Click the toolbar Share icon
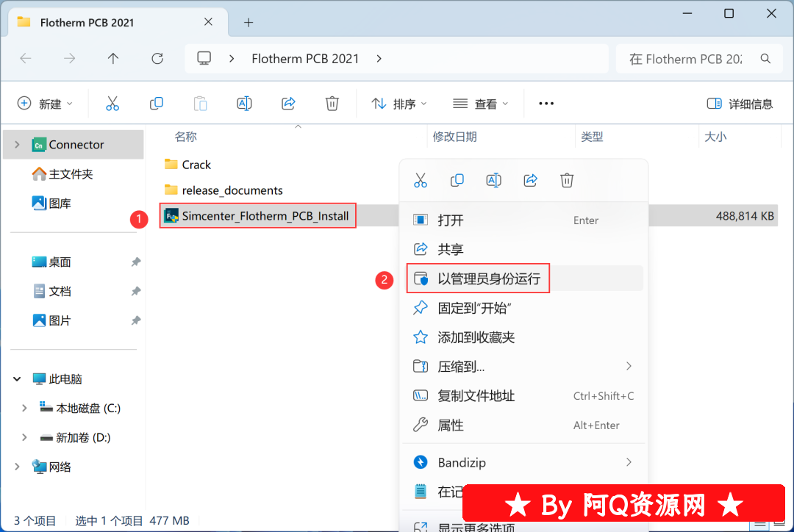794x532 pixels. (x=288, y=104)
